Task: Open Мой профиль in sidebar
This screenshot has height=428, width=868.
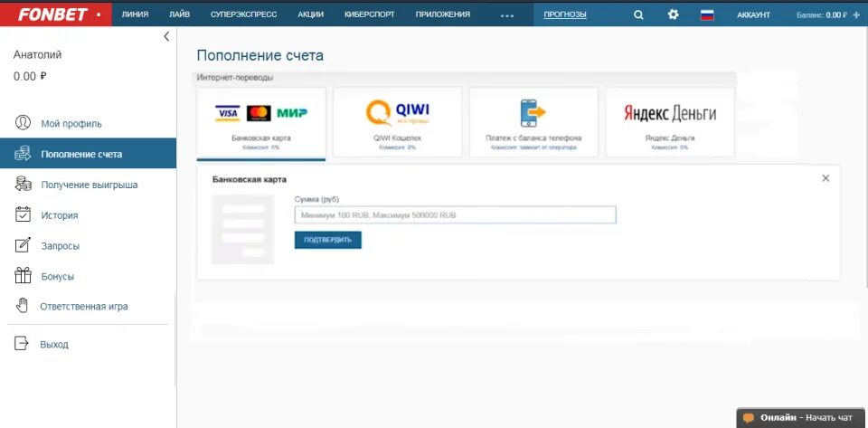Action: click(x=71, y=123)
